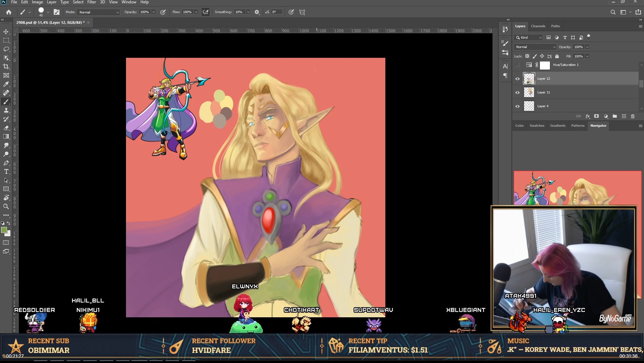Open the layer blend mode Normal dropdown
The height and width of the screenshot is (363, 644).
pos(535,47)
